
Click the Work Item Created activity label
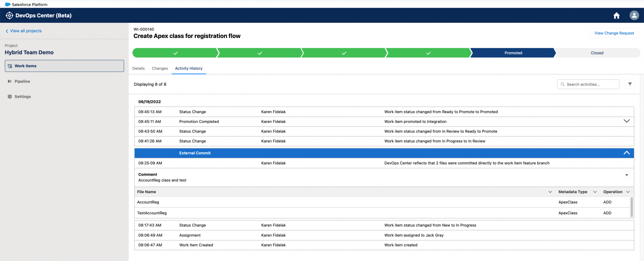click(x=196, y=245)
